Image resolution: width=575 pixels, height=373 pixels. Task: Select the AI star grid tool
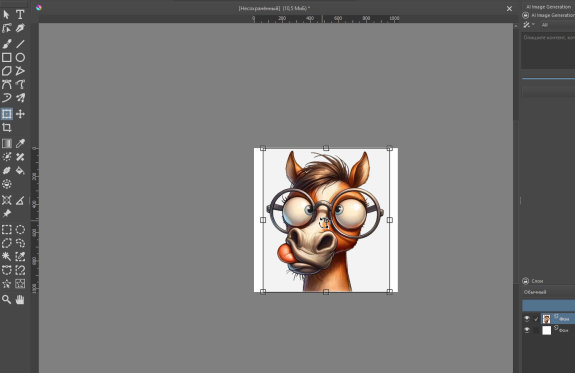click(x=20, y=284)
